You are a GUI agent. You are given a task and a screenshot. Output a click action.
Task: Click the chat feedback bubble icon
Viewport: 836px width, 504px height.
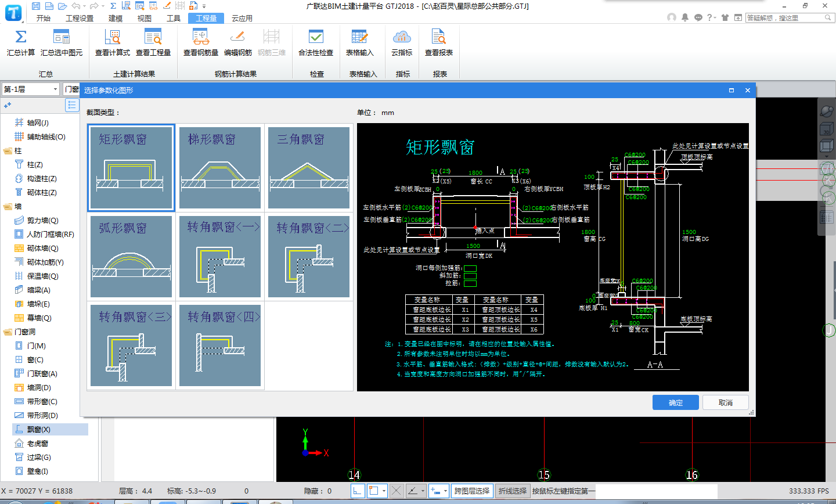coord(698,17)
